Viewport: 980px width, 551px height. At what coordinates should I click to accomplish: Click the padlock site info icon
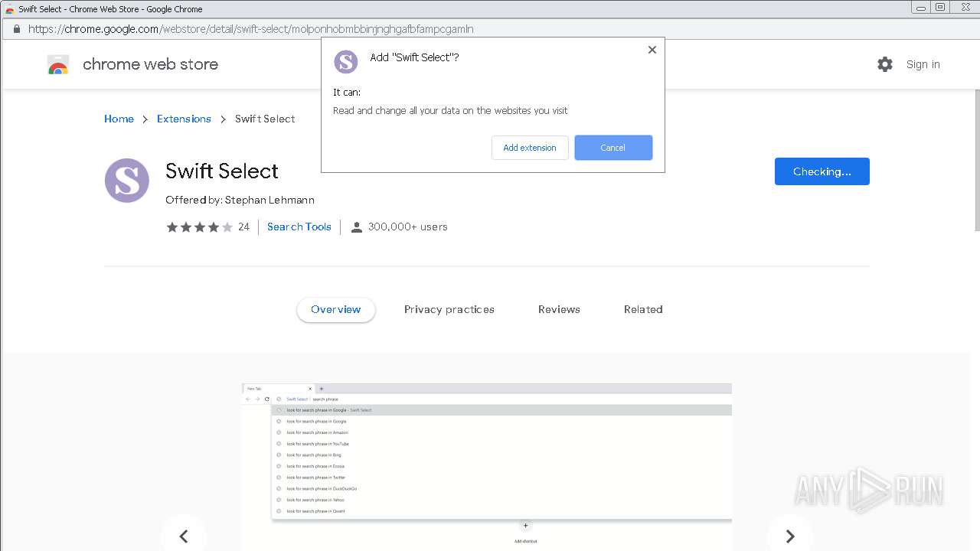[x=15, y=29]
